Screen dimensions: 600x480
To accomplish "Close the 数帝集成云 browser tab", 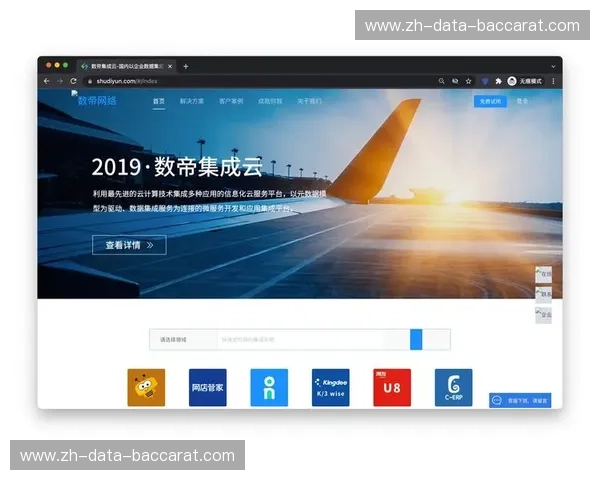I will [x=170, y=66].
